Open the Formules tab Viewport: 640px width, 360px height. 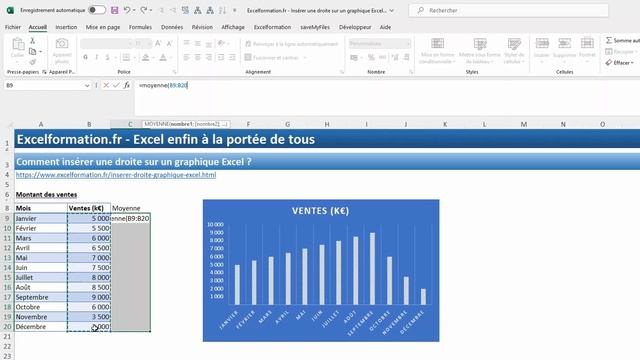point(140,27)
